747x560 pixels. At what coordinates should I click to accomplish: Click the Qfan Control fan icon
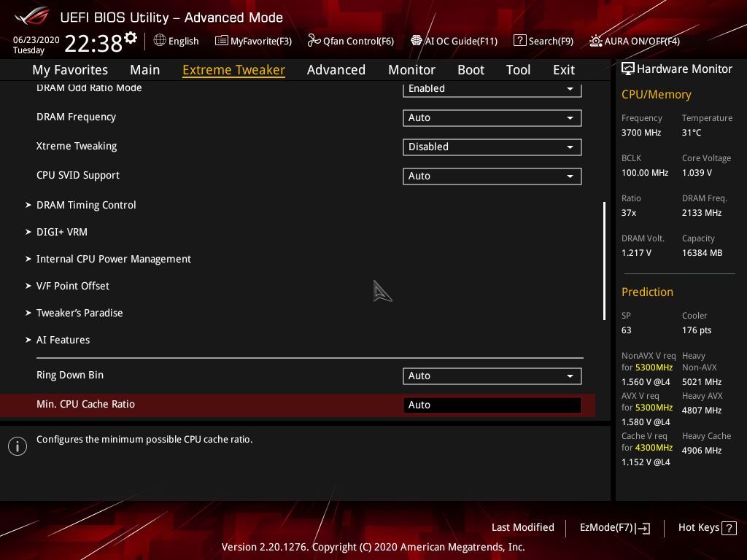click(x=314, y=41)
